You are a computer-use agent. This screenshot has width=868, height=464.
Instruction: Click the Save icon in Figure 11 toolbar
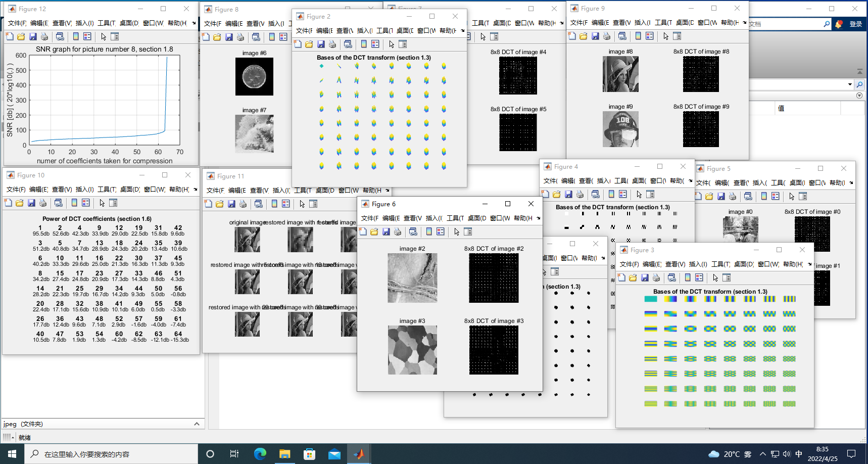pyautogui.click(x=231, y=204)
